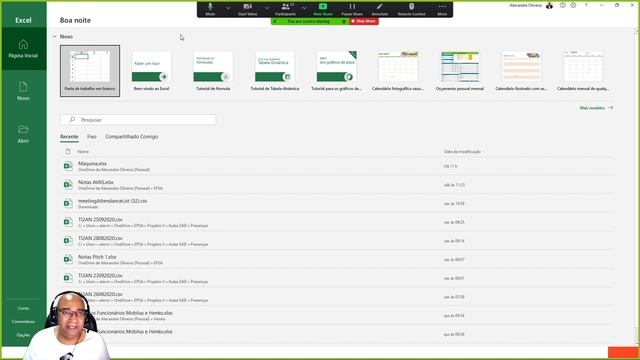Stop Share in Zoom

click(364, 21)
